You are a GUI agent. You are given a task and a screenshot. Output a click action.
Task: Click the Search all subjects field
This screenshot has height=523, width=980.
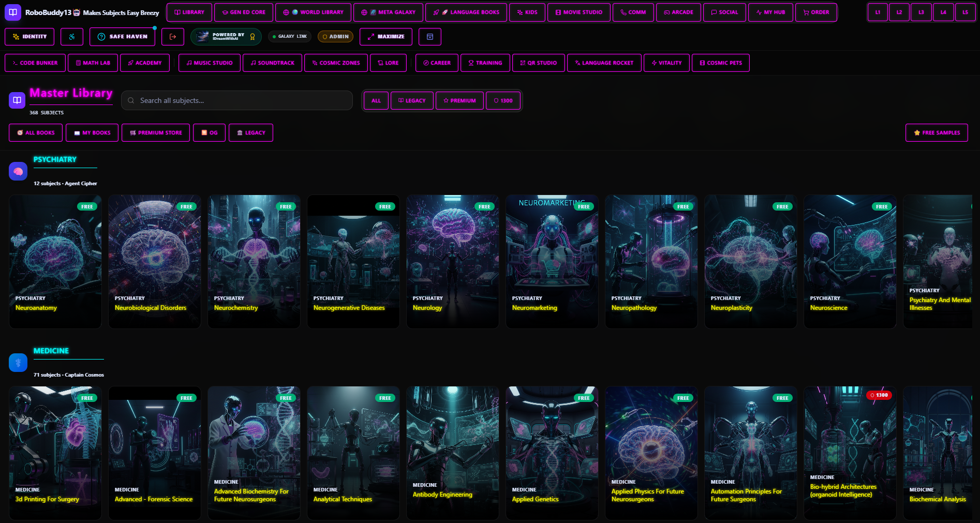click(237, 100)
